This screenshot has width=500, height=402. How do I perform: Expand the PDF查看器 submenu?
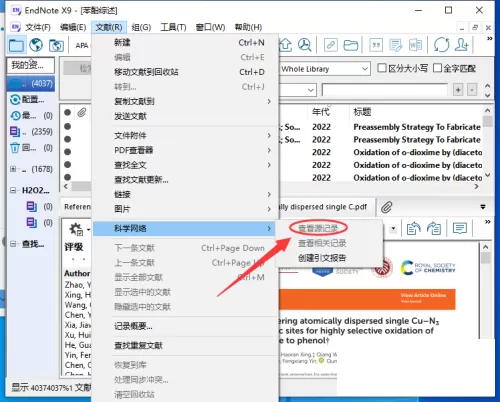coord(185,150)
